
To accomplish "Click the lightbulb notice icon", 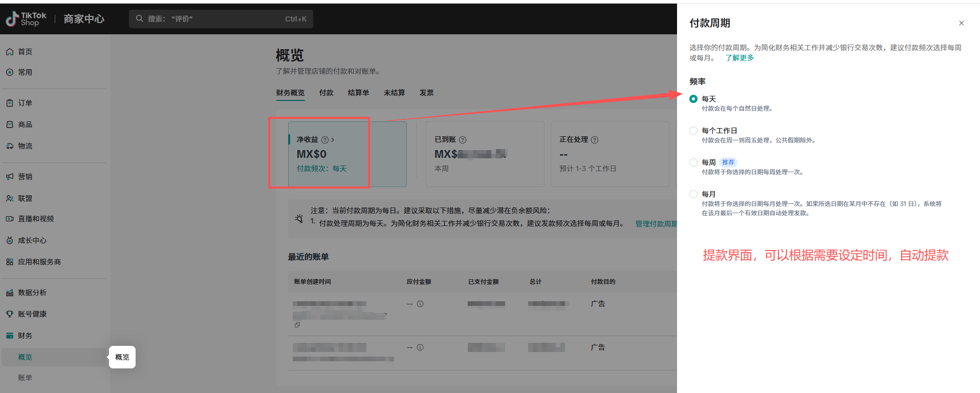I will (299, 218).
